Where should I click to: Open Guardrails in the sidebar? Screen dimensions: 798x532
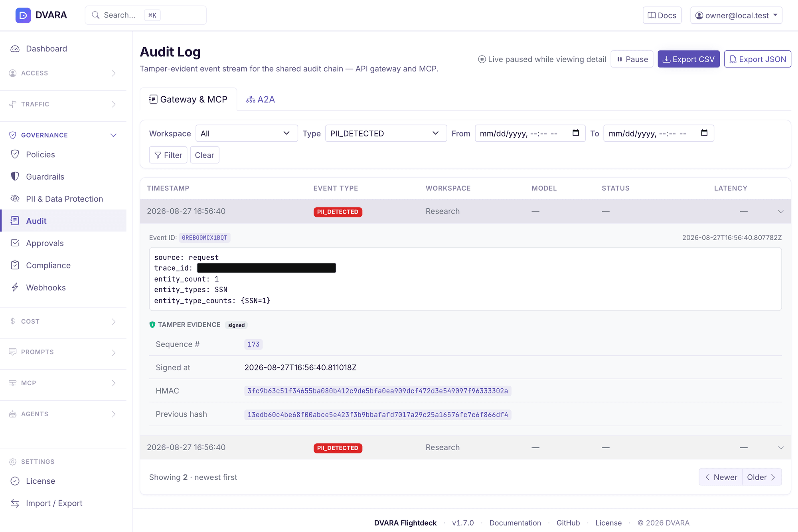coord(63,176)
